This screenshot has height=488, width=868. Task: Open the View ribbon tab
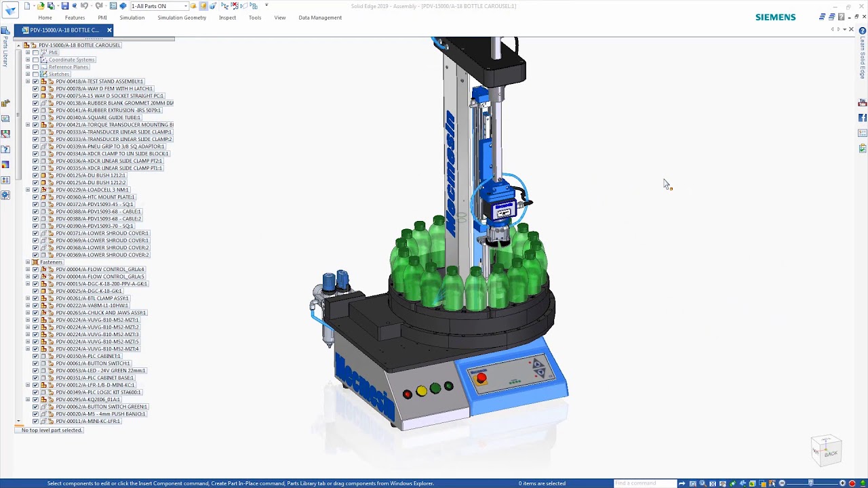pos(280,18)
